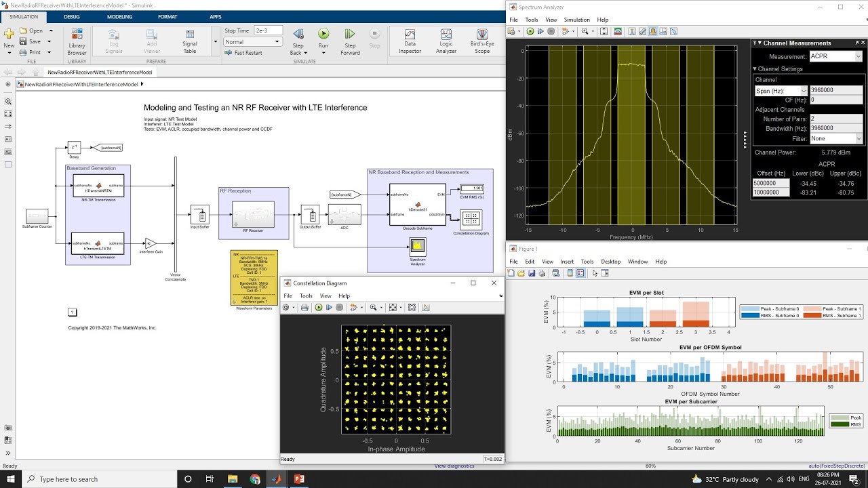The image size is (868, 488).
Task: Collapse the Channel Settings section
Action: tap(755, 69)
